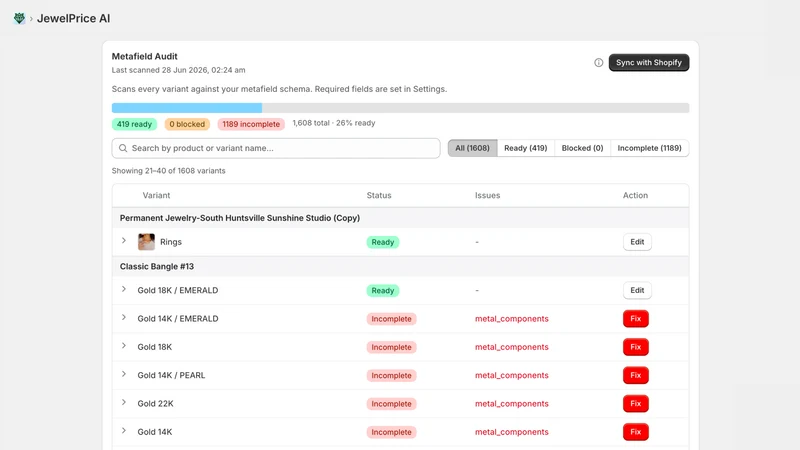
Task: Click the JewelPrice AI breadcrumb title
Action: tap(73, 18)
